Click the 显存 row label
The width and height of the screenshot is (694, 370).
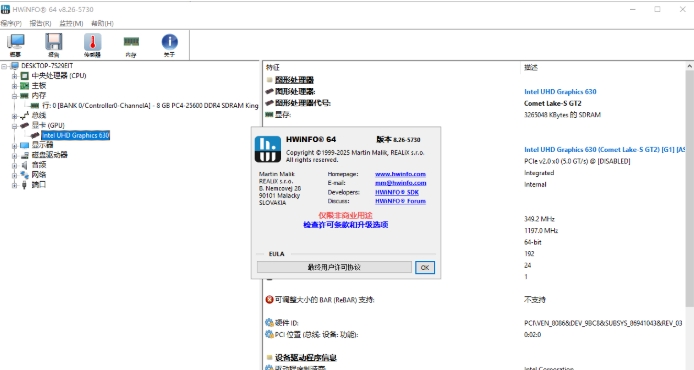click(x=282, y=115)
